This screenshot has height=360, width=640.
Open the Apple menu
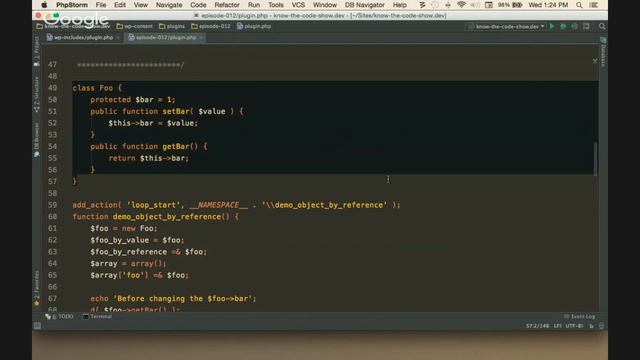pos(44,5)
